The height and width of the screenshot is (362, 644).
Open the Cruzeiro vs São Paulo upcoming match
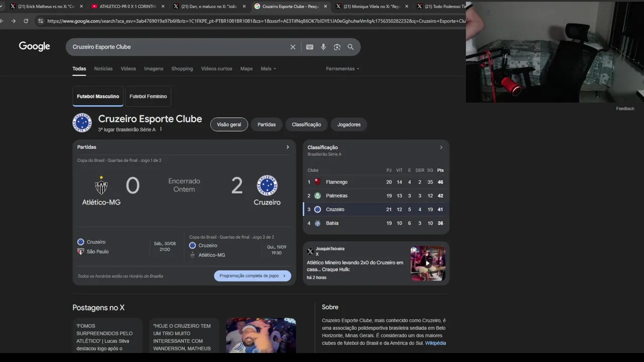pyautogui.click(x=129, y=246)
